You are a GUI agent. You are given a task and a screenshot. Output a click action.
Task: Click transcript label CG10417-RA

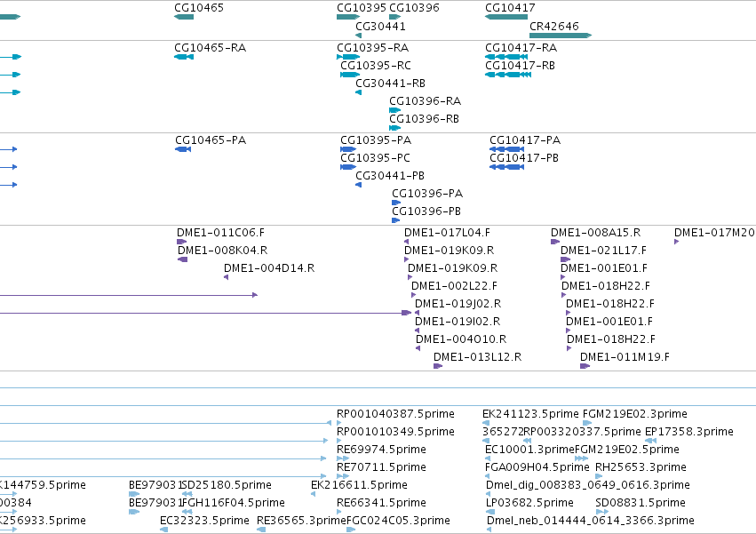521,48
